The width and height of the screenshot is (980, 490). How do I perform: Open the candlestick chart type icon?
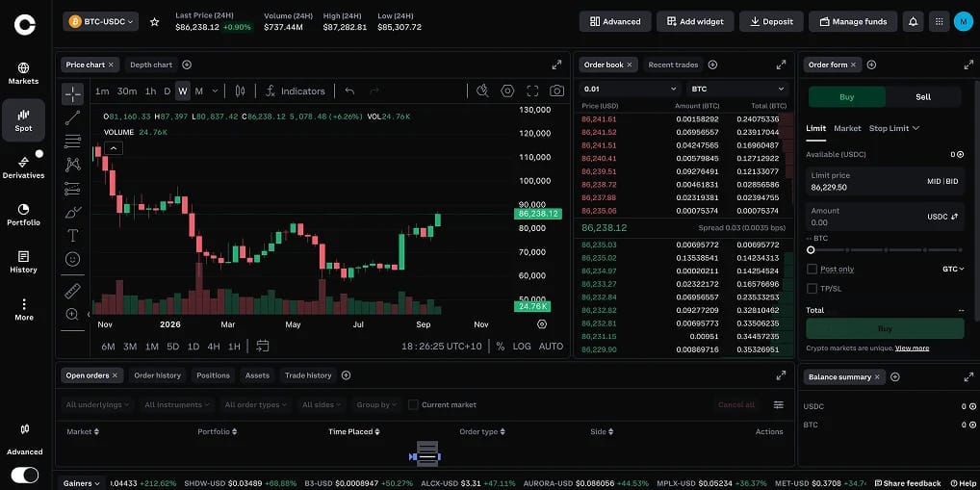(240, 91)
